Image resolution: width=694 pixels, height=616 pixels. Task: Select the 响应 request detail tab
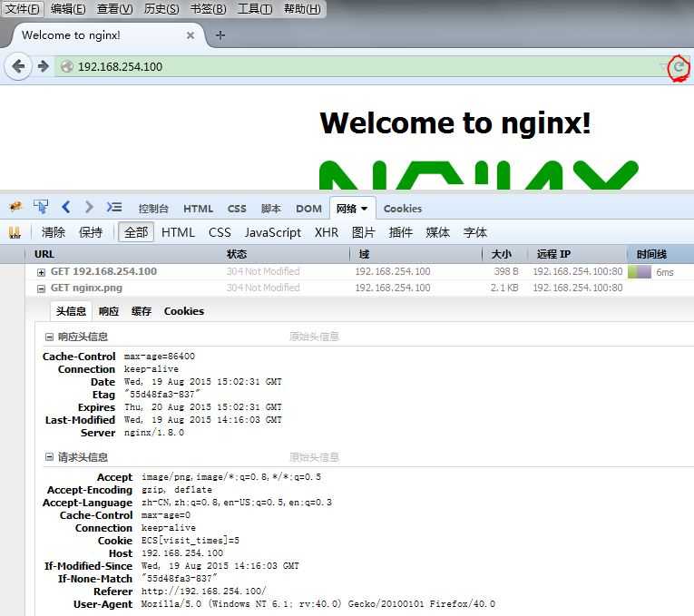click(x=109, y=311)
